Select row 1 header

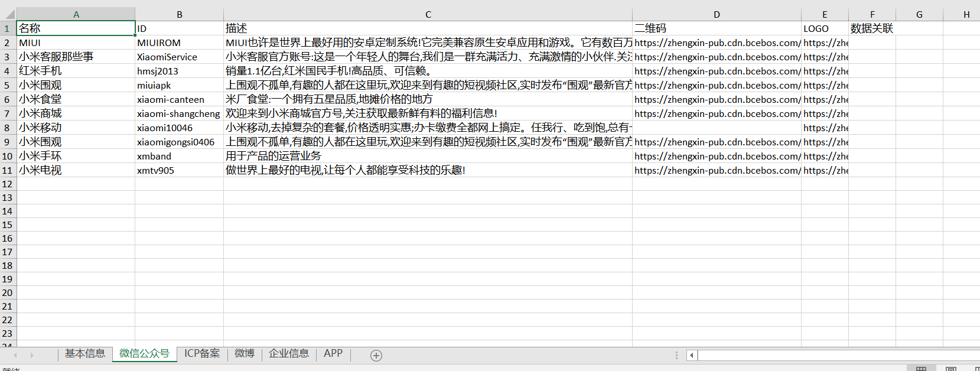pos(8,28)
